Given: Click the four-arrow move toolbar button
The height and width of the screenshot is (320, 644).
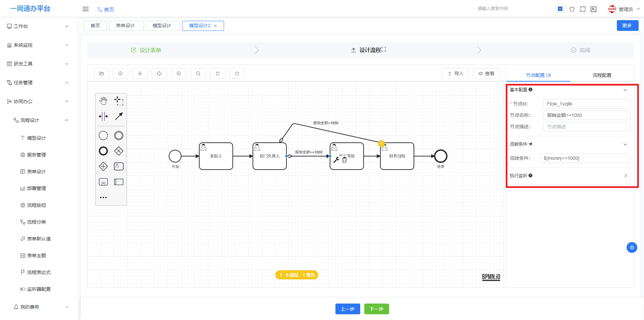Looking at the screenshot, I should [x=140, y=74].
